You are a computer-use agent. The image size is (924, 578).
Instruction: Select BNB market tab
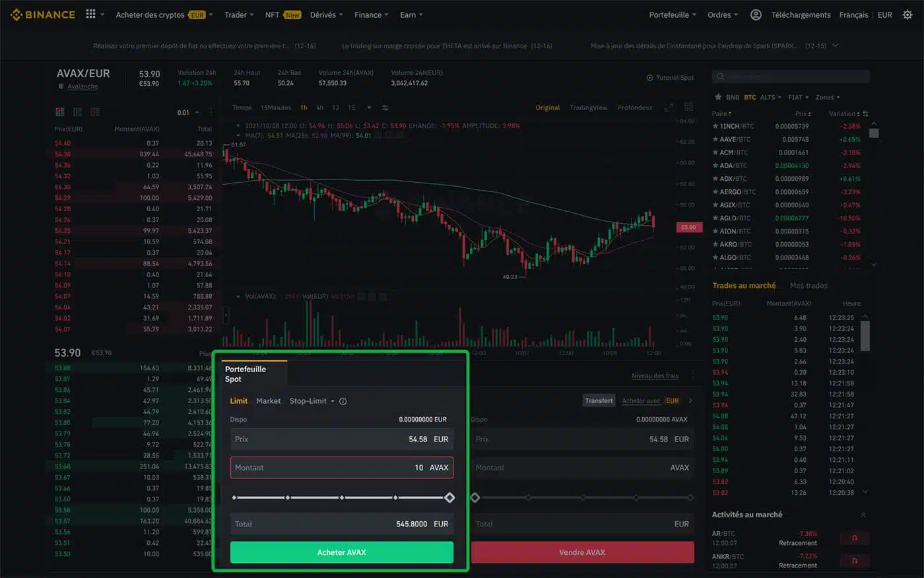tap(733, 97)
